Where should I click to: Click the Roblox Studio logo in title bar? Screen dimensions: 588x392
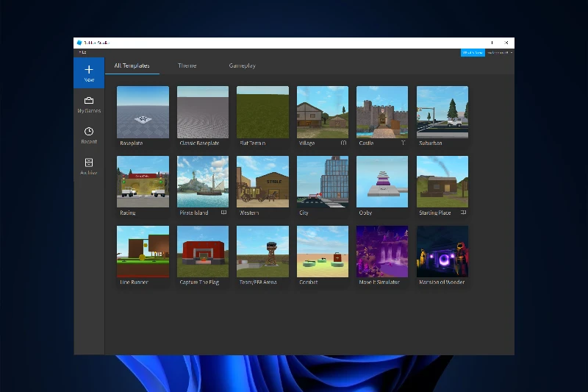79,43
